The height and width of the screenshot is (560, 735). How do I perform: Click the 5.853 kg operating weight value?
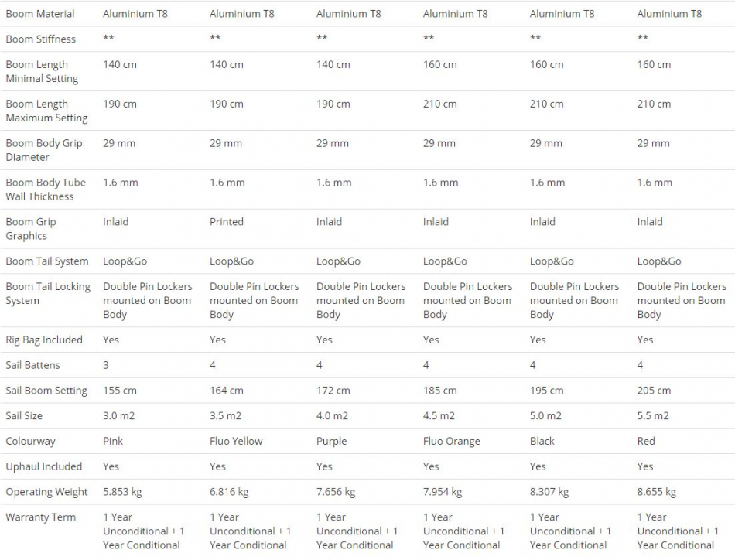pos(122,492)
